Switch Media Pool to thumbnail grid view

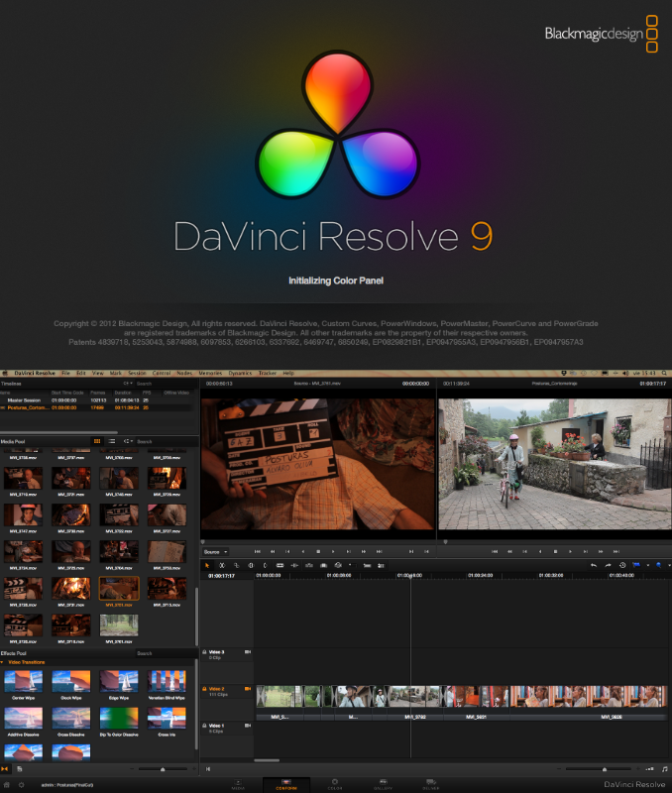[x=97, y=441]
